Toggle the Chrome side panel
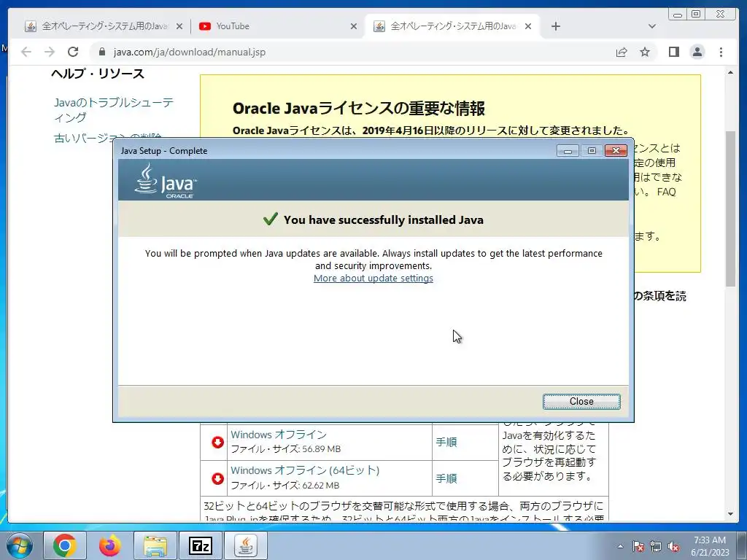Viewport: 747px width, 560px height. 673,52
